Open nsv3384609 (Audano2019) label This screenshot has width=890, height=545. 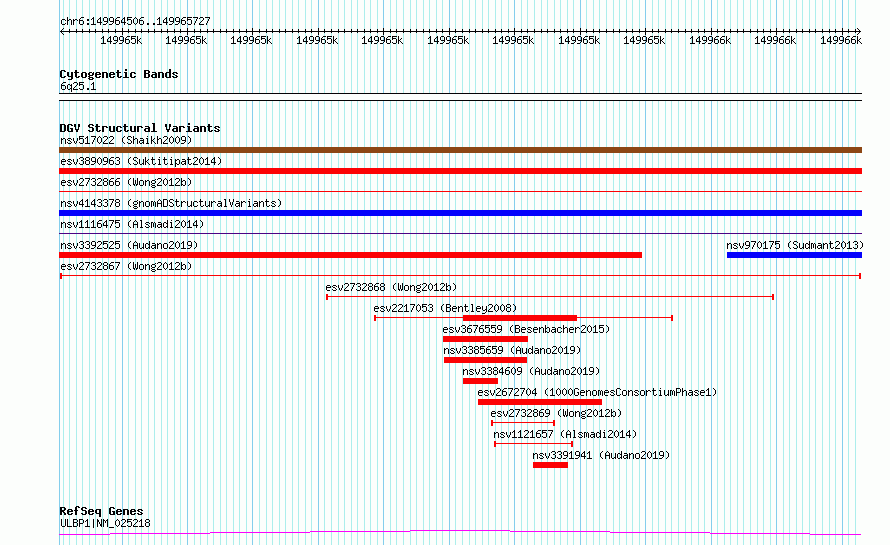pyautogui.click(x=531, y=371)
